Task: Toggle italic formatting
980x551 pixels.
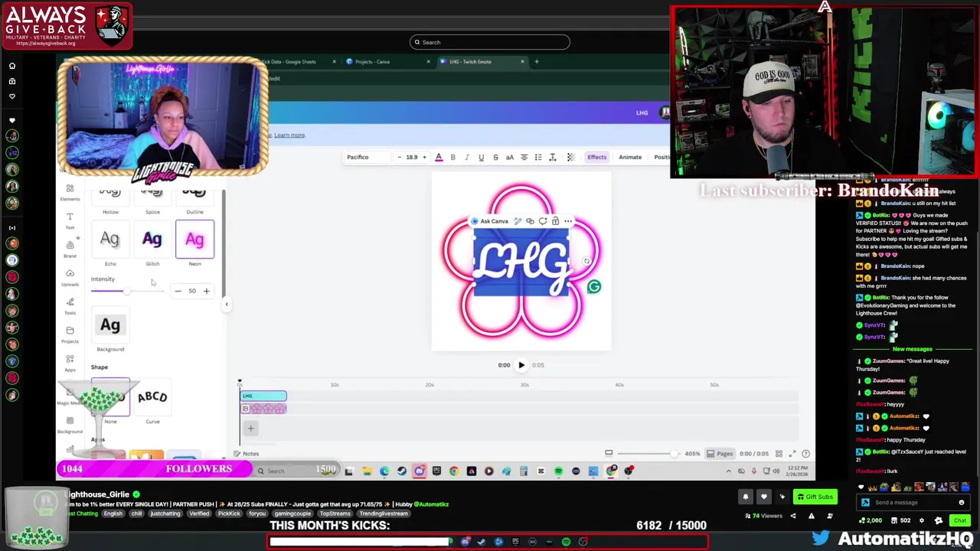Action: (x=467, y=157)
